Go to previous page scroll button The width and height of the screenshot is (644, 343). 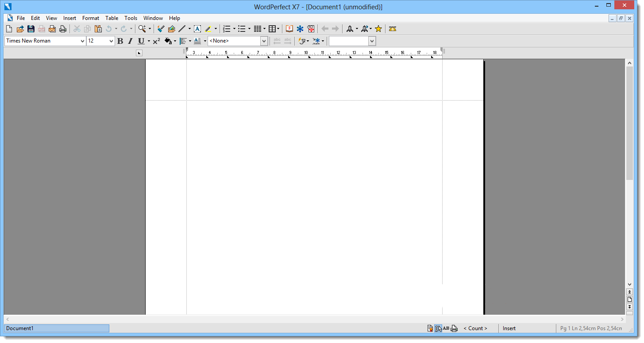coord(629,292)
